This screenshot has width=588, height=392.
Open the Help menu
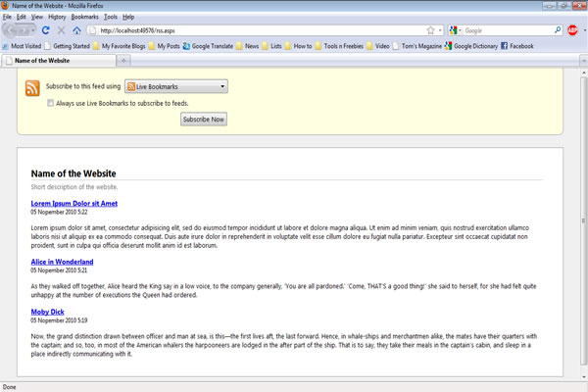click(x=128, y=17)
